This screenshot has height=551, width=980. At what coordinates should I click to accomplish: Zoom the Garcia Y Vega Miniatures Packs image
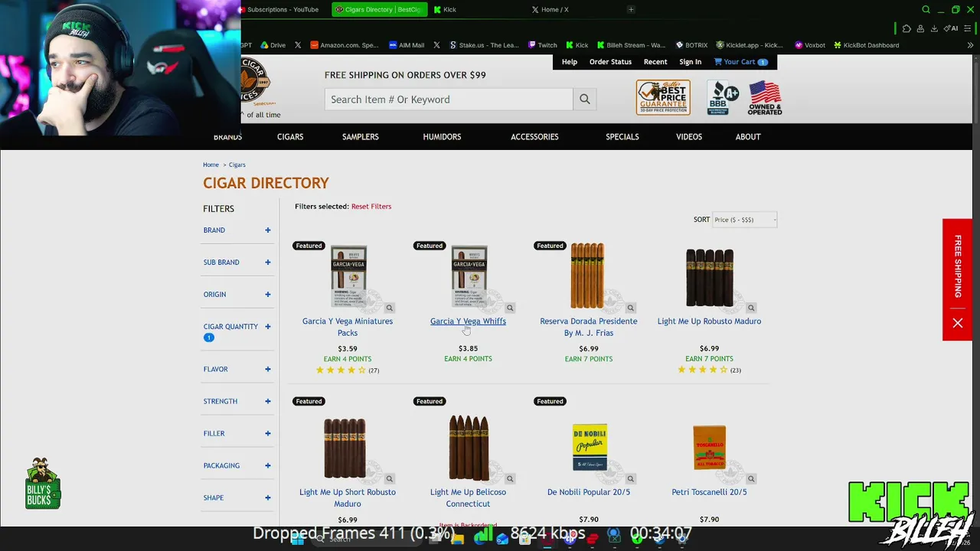click(389, 308)
